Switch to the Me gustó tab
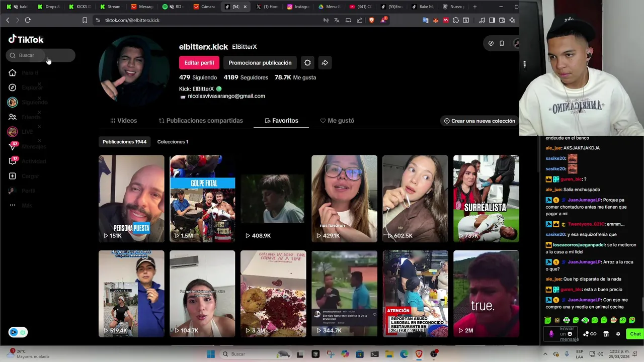644x362 pixels. (337, 121)
